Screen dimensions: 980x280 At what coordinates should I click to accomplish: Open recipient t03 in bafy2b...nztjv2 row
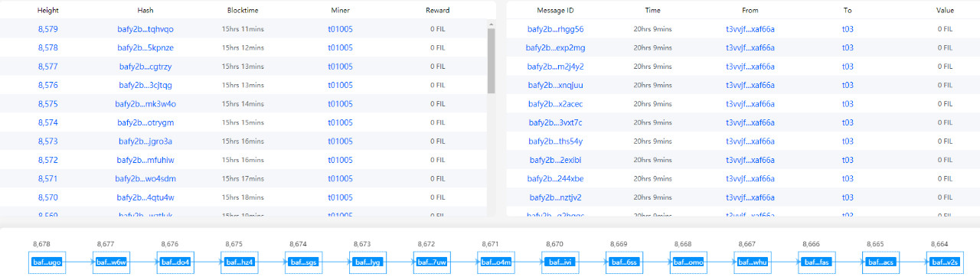[848, 197]
